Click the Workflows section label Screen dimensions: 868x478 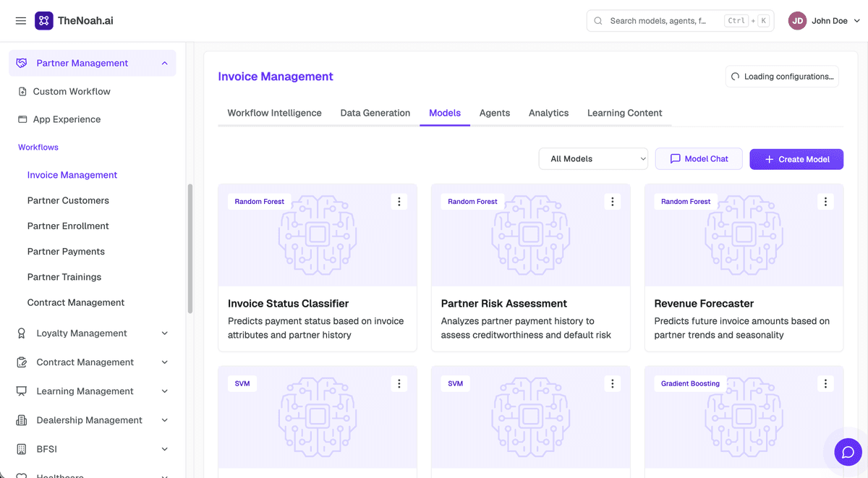[x=38, y=148]
